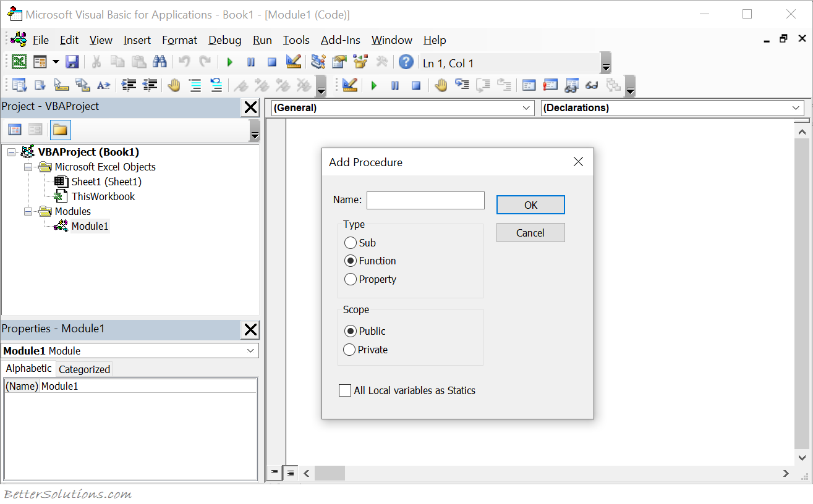Choose Public scope radio button
813x504 pixels.
(x=351, y=331)
